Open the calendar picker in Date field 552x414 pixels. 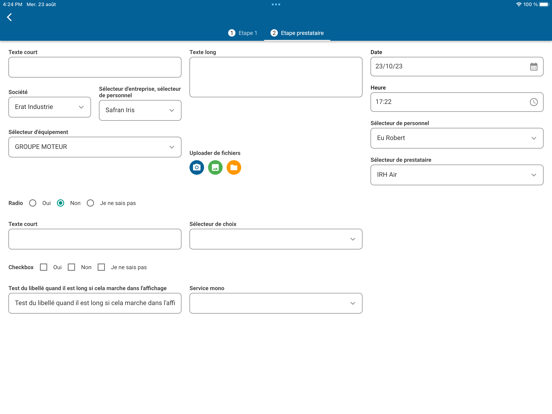coord(534,67)
